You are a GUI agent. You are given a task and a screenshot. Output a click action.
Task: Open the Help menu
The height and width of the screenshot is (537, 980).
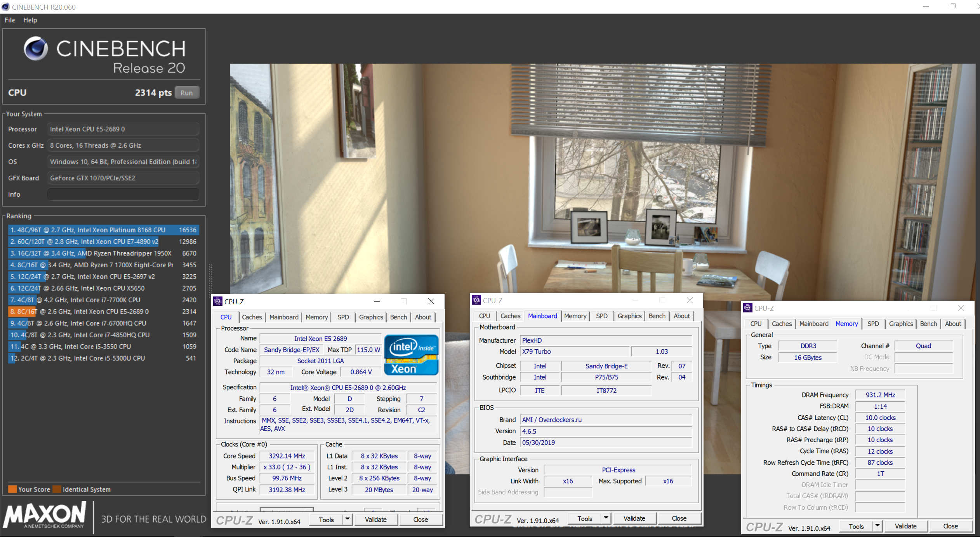pos(30,20)
